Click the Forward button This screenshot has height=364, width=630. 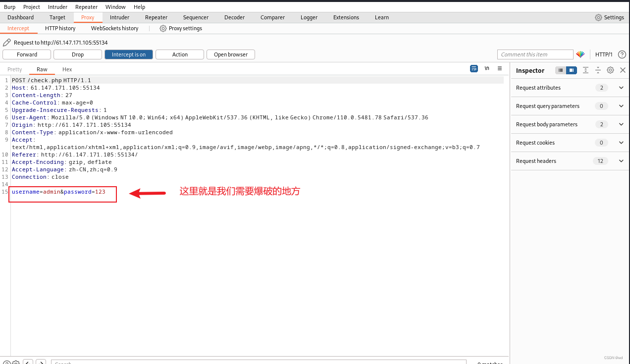[26, 54]
